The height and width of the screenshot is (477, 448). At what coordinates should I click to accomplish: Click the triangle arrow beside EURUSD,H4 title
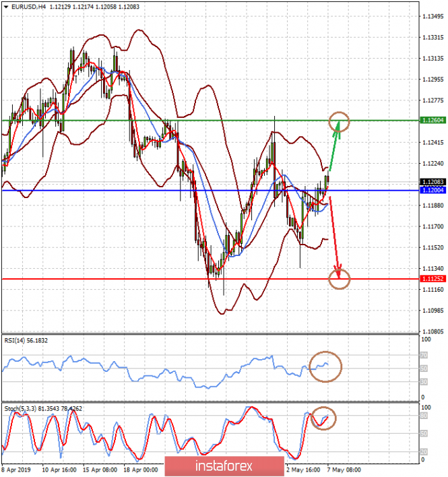coord(5,5)
